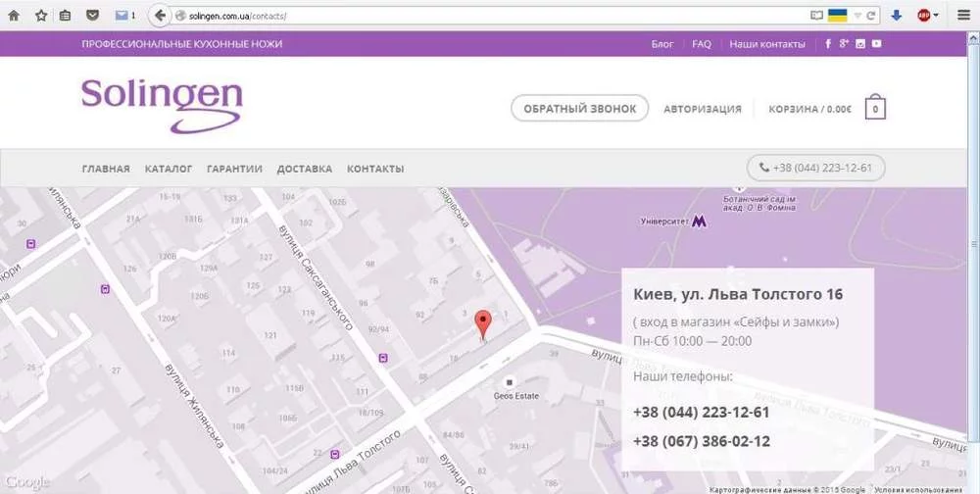
Task: Click the Наши телефоны: label
Action: click(x=683, y=376)
